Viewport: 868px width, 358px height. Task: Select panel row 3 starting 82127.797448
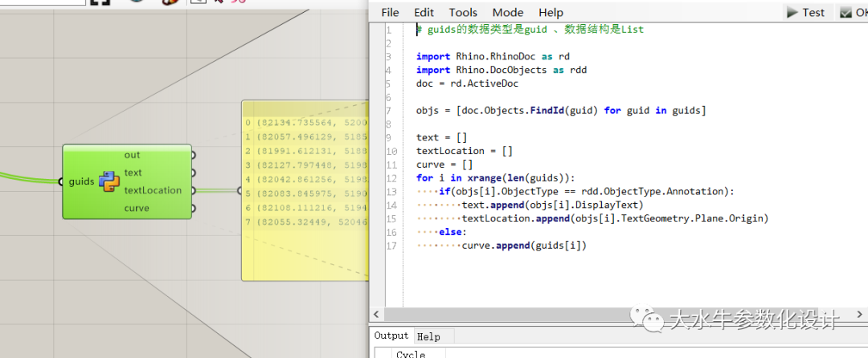coord(305,165)
